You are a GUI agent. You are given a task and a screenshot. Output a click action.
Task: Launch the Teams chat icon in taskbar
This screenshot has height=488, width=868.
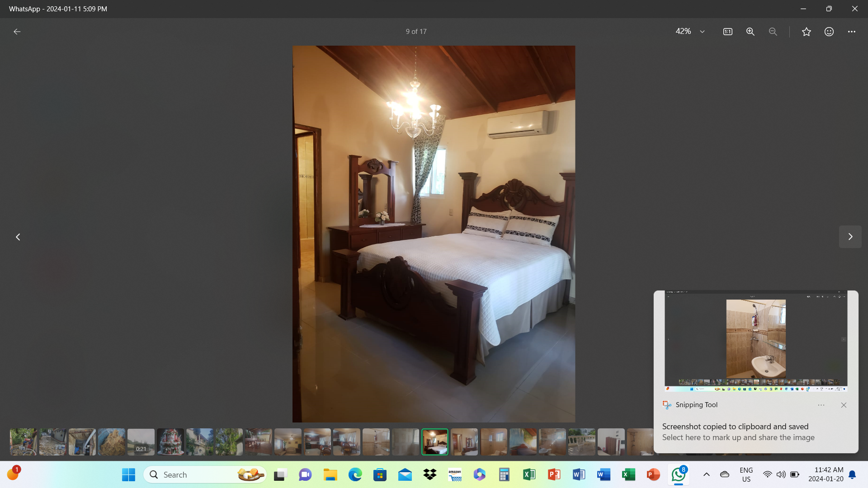(x=306, y=475)
